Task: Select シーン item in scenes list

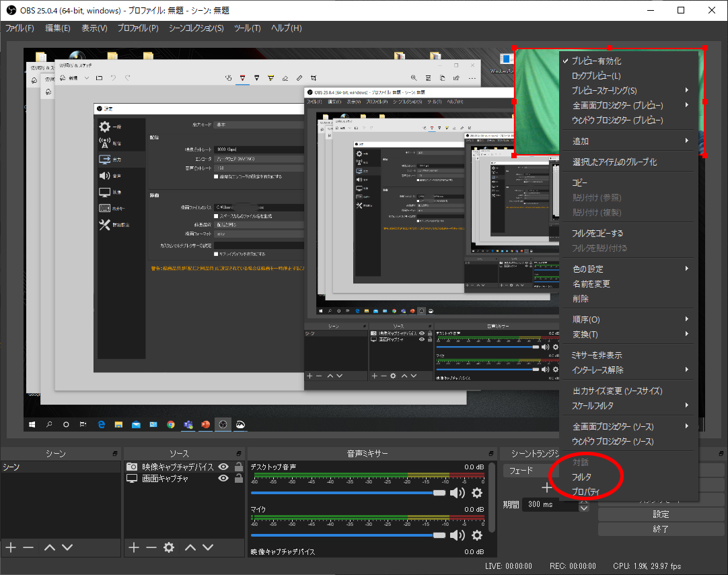Action: point(61,467)
